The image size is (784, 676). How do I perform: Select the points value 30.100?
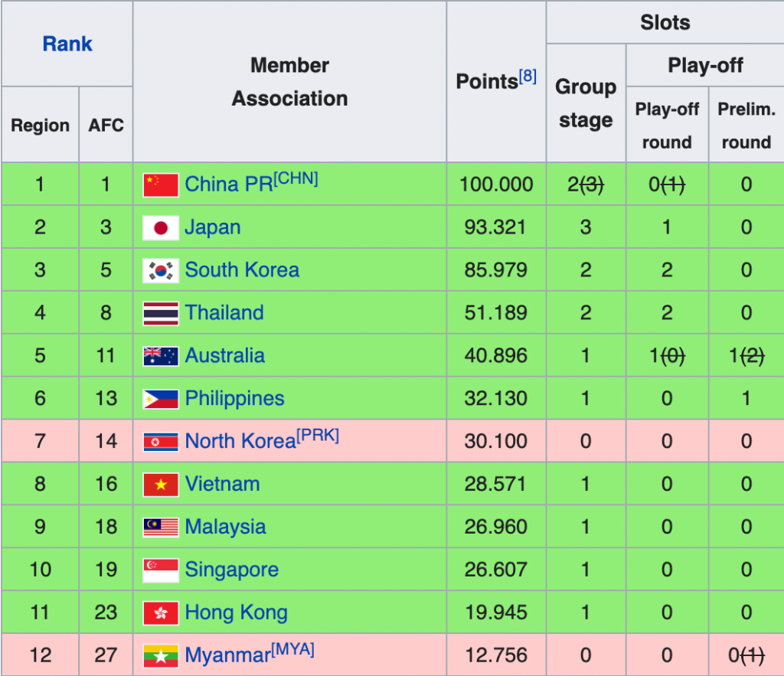(495, 442)
